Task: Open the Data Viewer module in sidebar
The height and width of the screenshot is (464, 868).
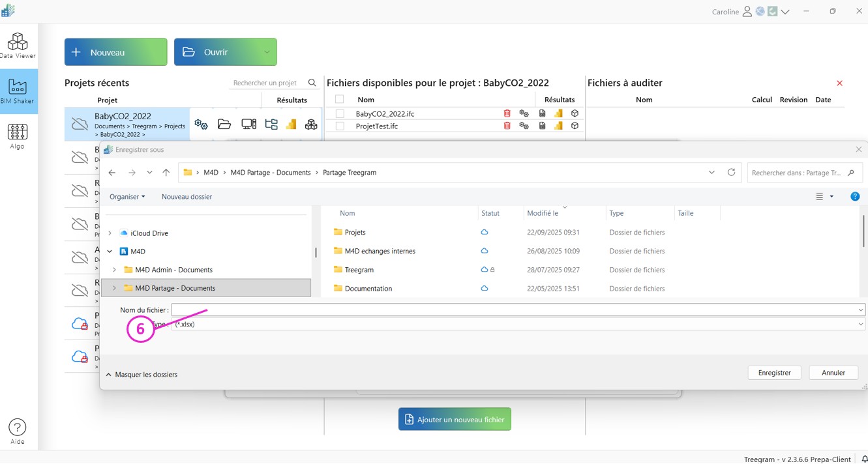Action: point(18,46)
